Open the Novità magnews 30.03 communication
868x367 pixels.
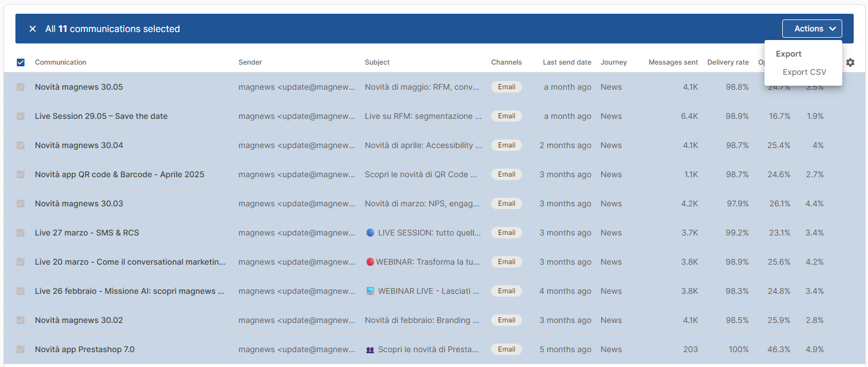tap(79, 204)
